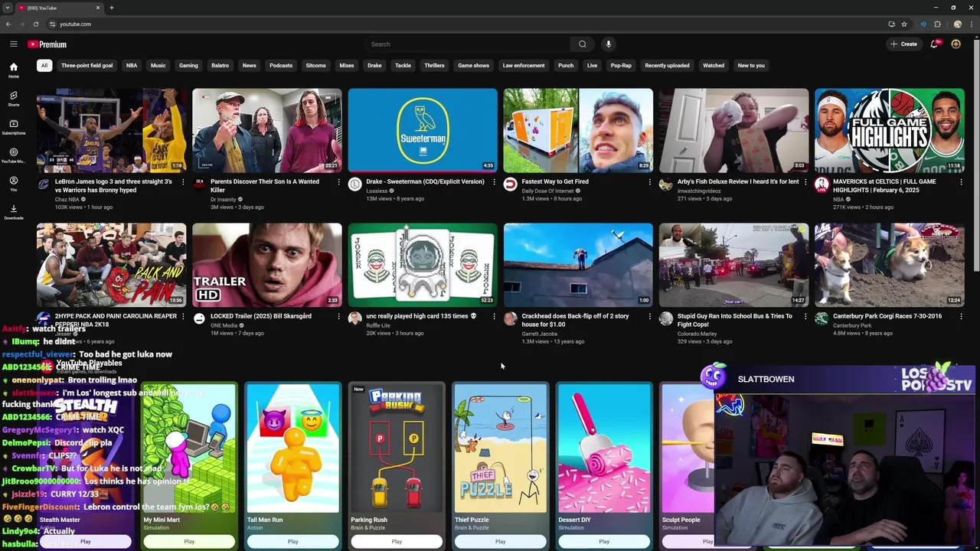This screenshot has width=980, height=551.
Task: Open Lossless channel avatar
Action: [354, 184]
